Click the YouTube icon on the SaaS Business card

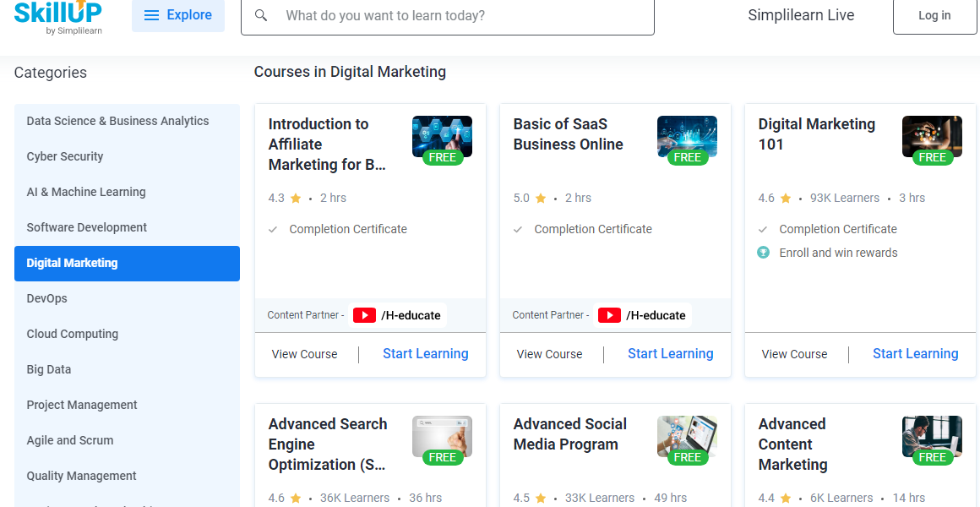609,315
